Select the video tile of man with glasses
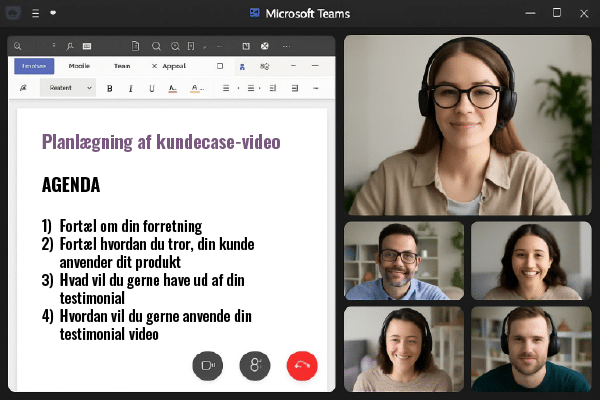The height and width of the screenshot is (400, 600). 404,261
